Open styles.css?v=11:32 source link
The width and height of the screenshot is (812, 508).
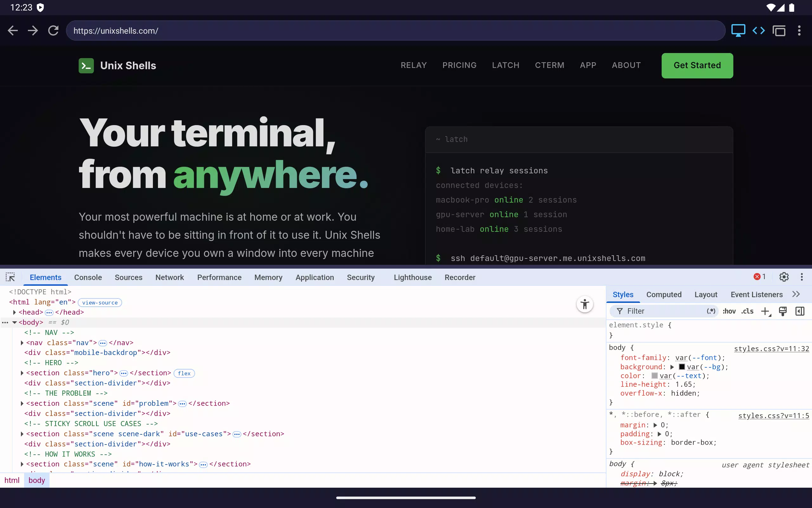[771, 349]
